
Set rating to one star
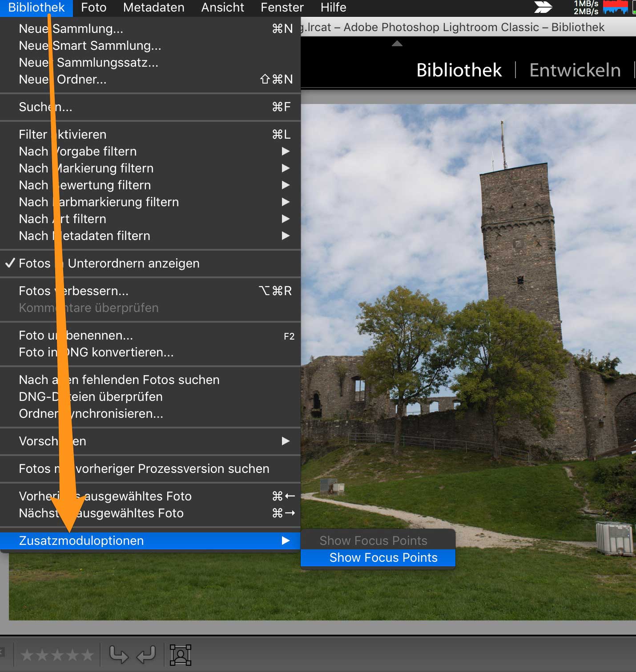(x=27, y=655)
